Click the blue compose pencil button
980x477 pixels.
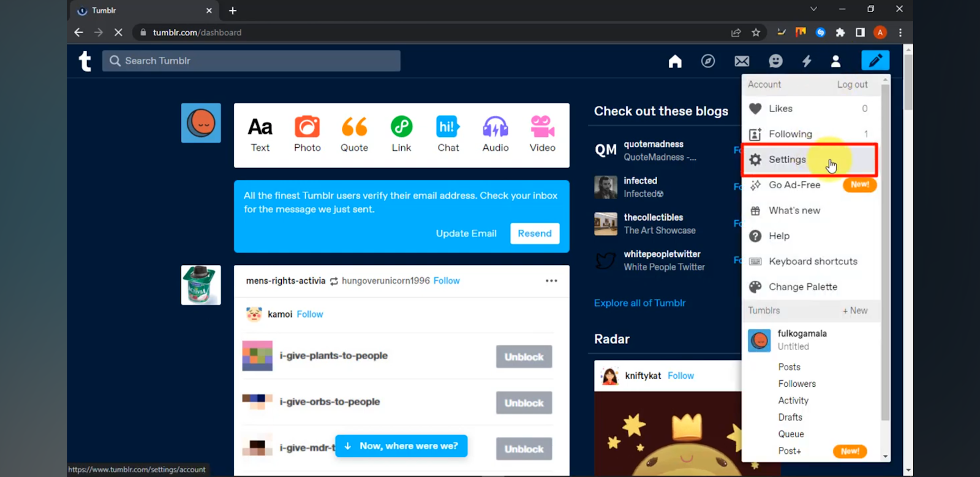point(875,60)
